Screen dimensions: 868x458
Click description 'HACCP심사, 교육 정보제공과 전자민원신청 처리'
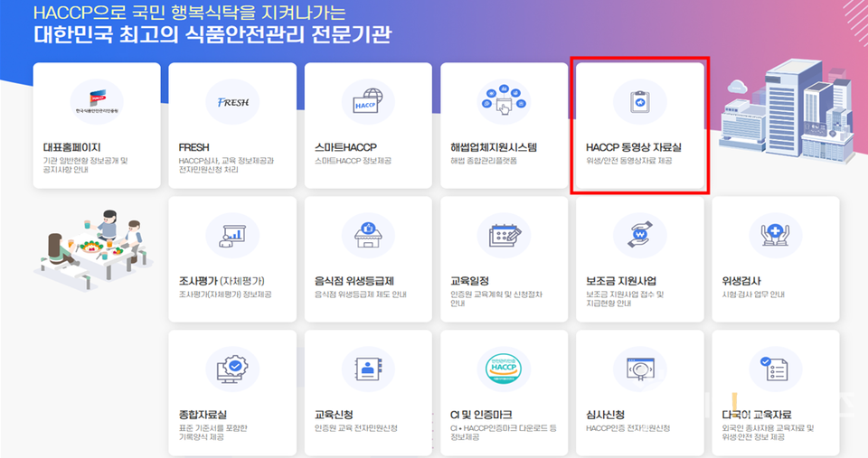226,164
